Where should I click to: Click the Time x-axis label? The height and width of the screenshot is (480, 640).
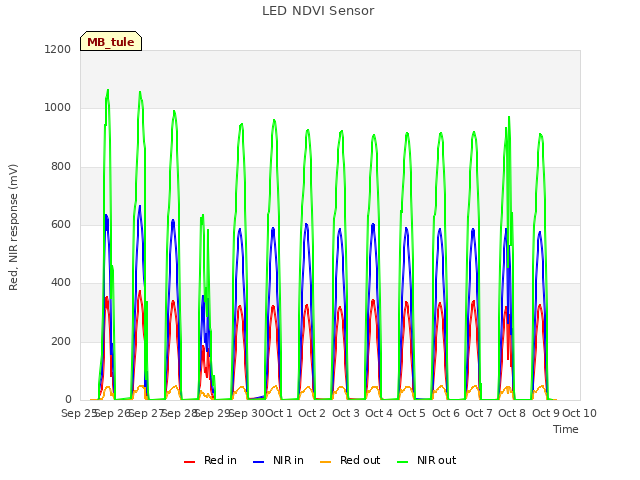point(566,429)
